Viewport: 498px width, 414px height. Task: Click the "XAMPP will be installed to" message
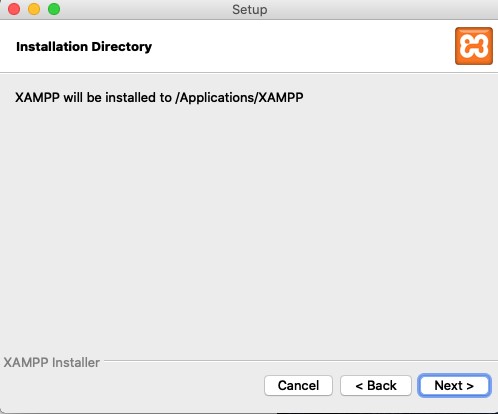tap(93, 98)
